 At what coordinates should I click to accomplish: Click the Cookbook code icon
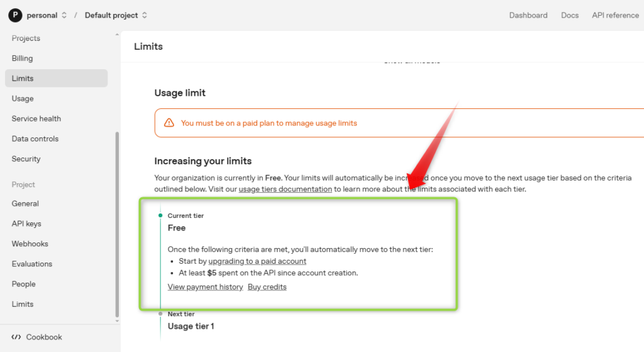click(x=16, y=337)
